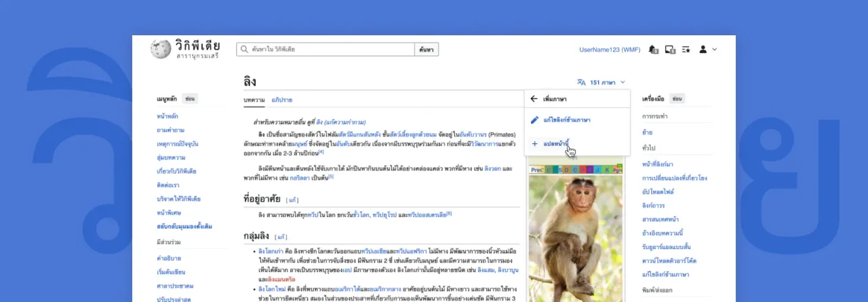Open เริ่มต้นเขียน in the sidebar
This screenshot has height=302, width=868.
(x=171, y=272)
